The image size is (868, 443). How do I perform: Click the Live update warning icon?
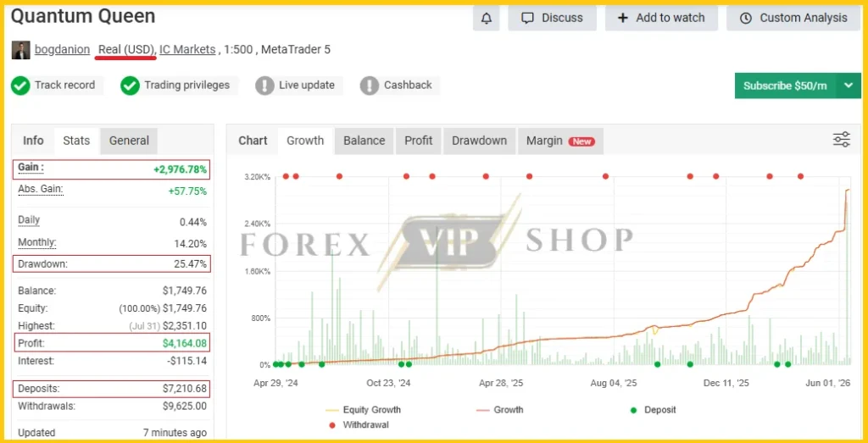[264, 86]
